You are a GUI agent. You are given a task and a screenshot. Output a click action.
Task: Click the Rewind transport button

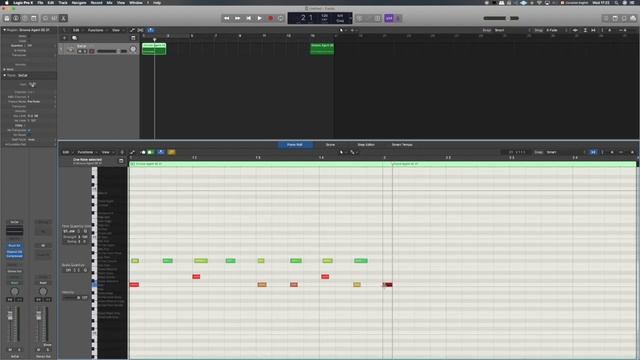point(227,18)
